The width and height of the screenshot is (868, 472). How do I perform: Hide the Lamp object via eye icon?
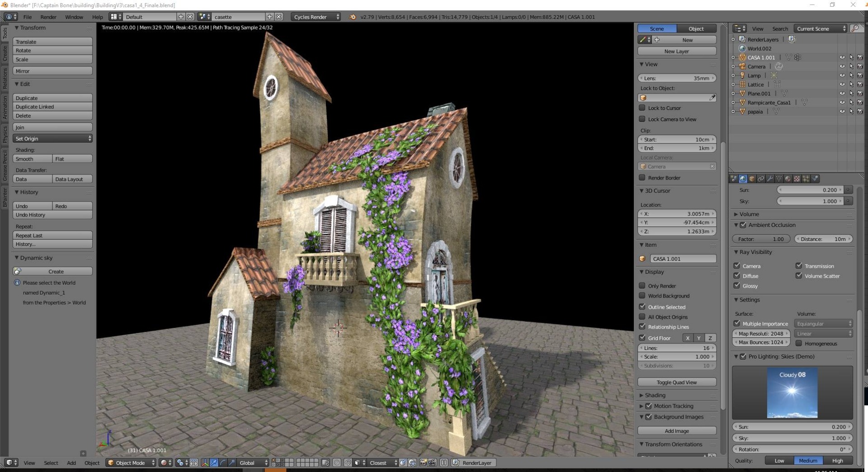point(842,76)
